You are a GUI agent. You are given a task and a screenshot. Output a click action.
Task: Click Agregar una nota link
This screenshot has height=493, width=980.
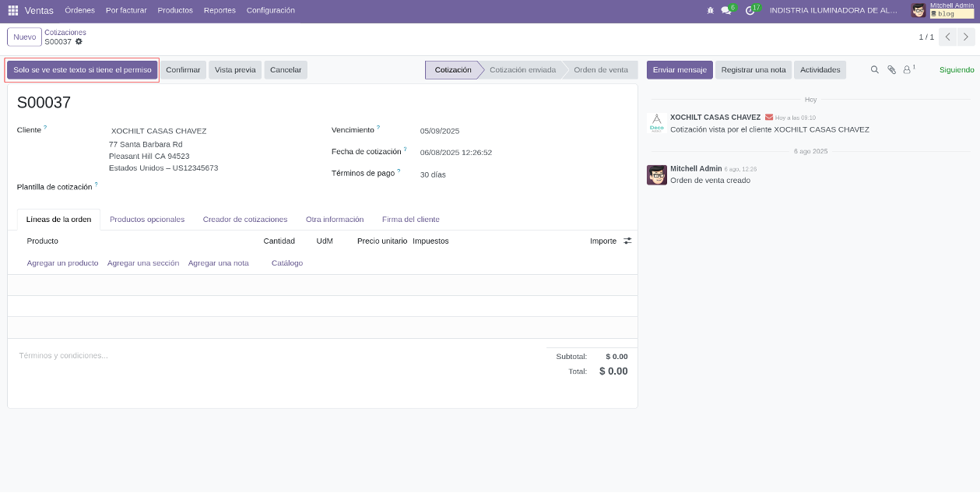pos(219,263)
